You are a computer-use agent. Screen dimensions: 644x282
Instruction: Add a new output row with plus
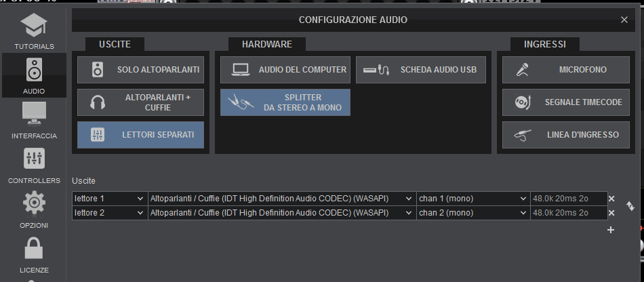tap(611, 230)
